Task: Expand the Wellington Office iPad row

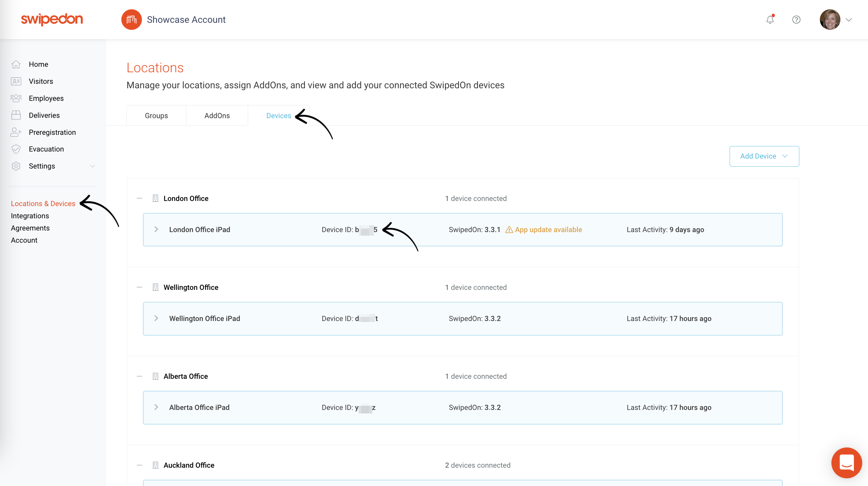Action: click(x=156, y=318)
